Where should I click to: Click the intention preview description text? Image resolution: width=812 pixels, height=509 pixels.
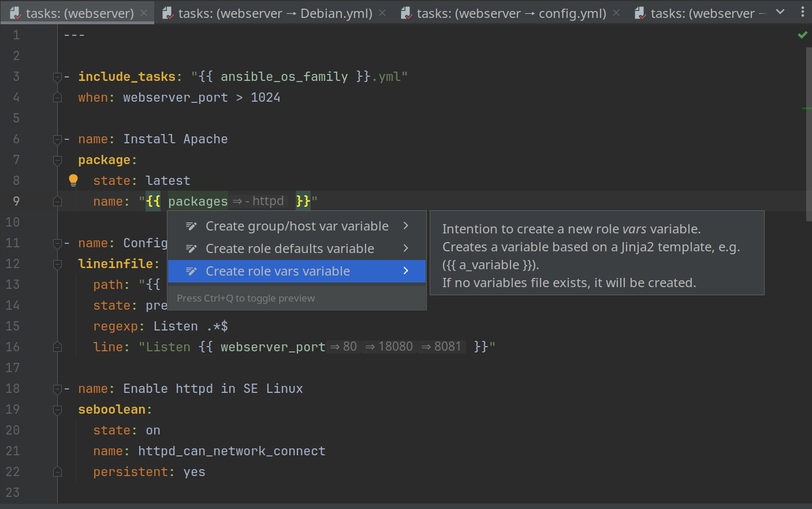click(591, 256)
